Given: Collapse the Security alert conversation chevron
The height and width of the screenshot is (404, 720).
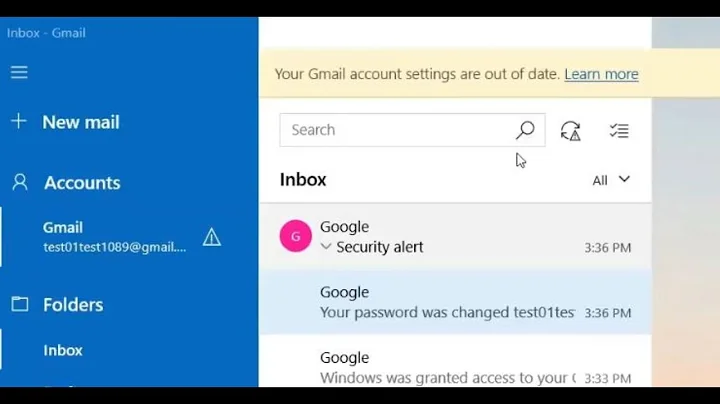Looking at the screenshot, I should tap(325, 247).
